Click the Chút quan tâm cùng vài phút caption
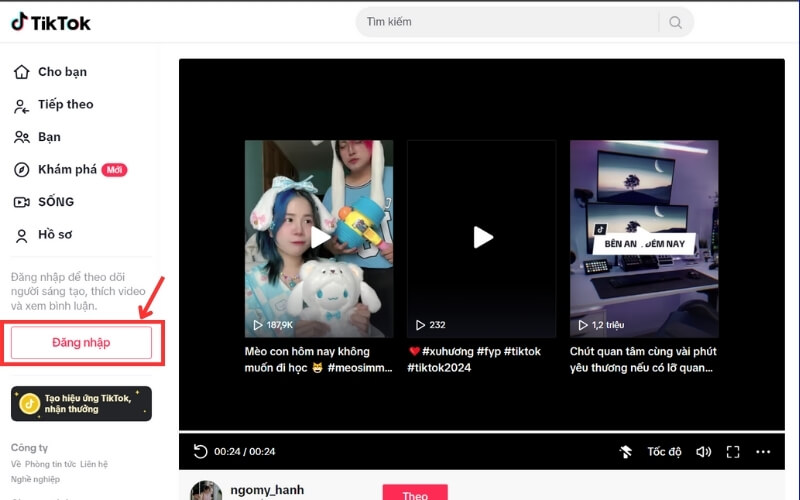Screen dimensions: 800x500 pos(643,360)
